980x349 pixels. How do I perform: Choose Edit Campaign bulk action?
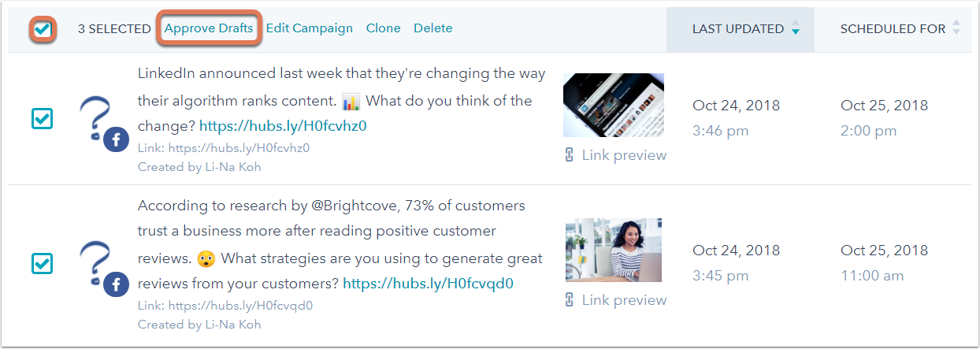[310, 28]
